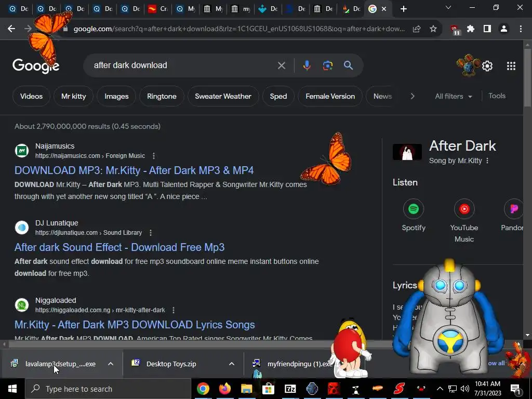
Task: Click the Naijamusics site favicon
Action: [x=22, y=151]
